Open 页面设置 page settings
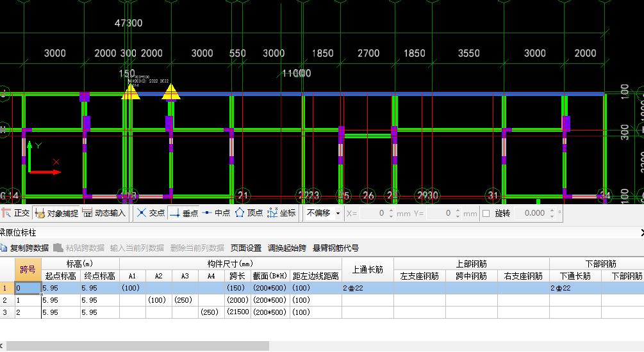This screenshot has height=352, width=644. point(246,248)
